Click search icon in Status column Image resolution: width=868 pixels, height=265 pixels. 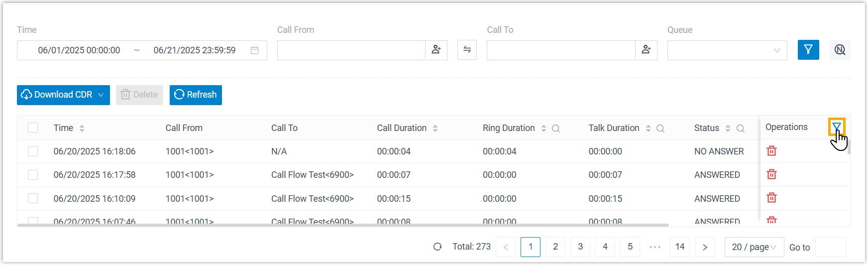(x=740, y=129)
